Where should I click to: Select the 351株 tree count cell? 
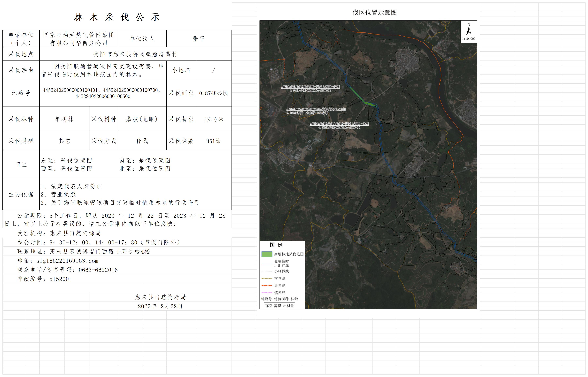pyautogui.click(x=214, y=141)
